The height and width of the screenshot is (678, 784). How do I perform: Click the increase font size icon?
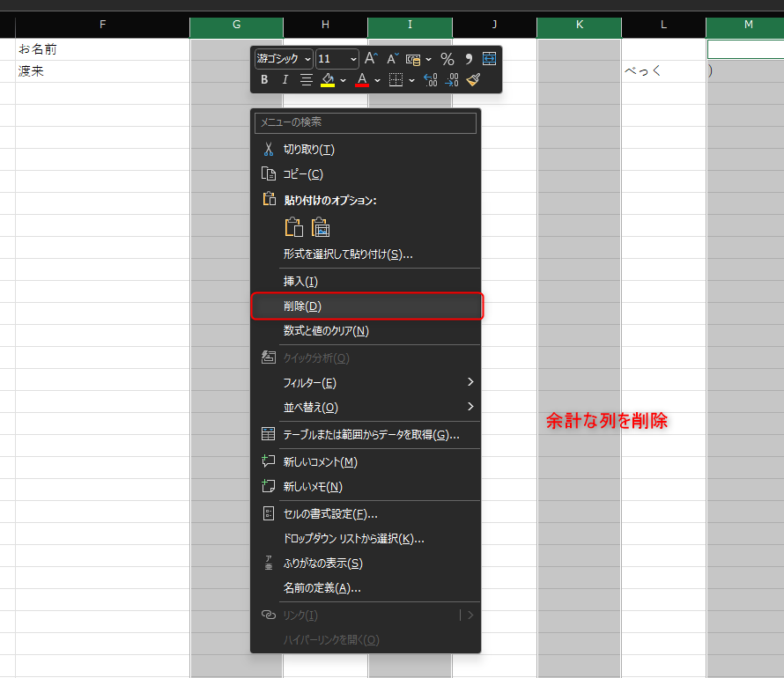coord(371,59)
